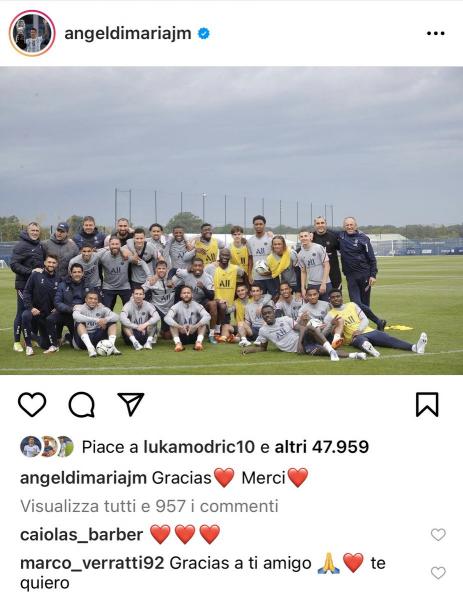The width and height of the screenshot is (463, 600).
Task: Tap the team training group photo
Action: pos(232,221)
